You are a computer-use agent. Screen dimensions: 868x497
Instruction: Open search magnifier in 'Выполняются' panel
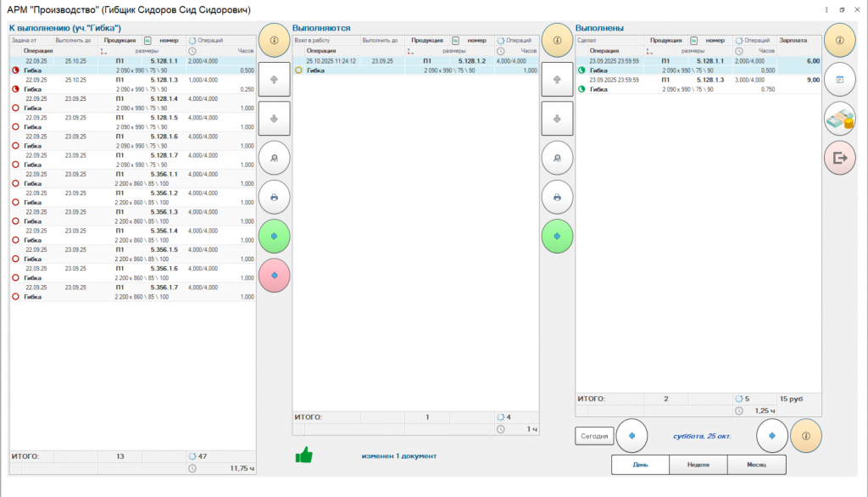(x=557, y=158)
